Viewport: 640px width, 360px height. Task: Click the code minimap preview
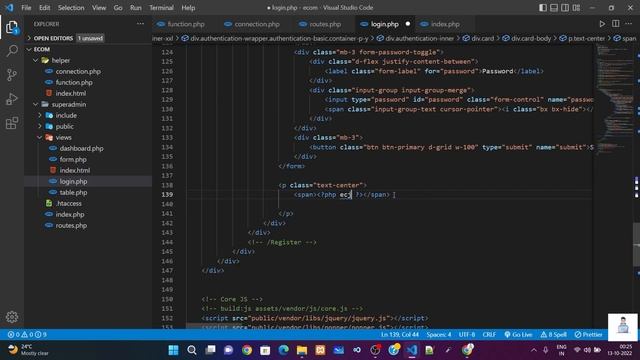(614, 100)
